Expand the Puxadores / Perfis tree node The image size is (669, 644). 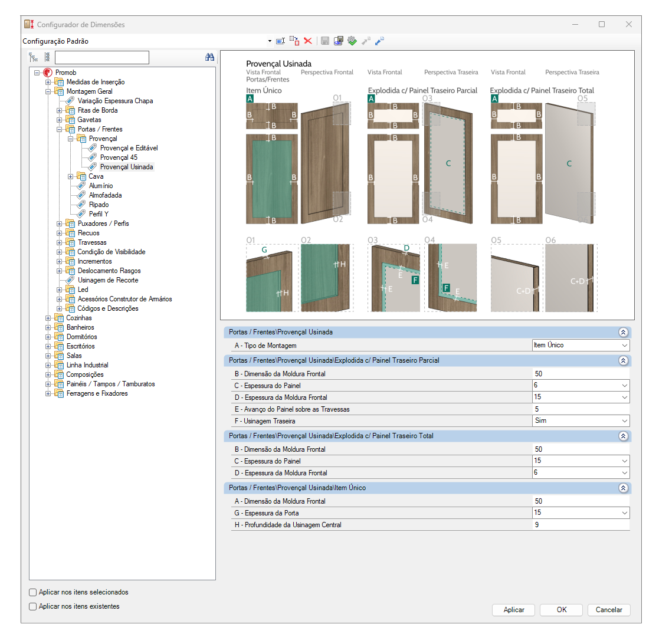click(x=60, y=224)
